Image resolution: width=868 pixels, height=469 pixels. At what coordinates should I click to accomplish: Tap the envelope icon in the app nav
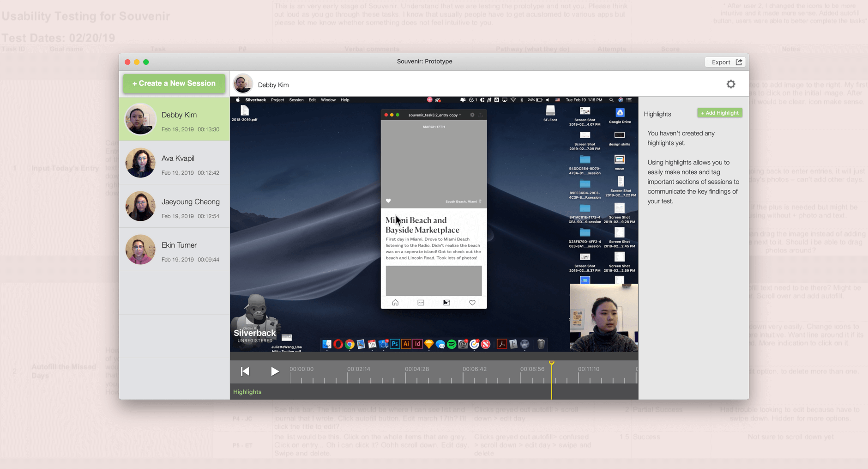click(x=421, y=303)
